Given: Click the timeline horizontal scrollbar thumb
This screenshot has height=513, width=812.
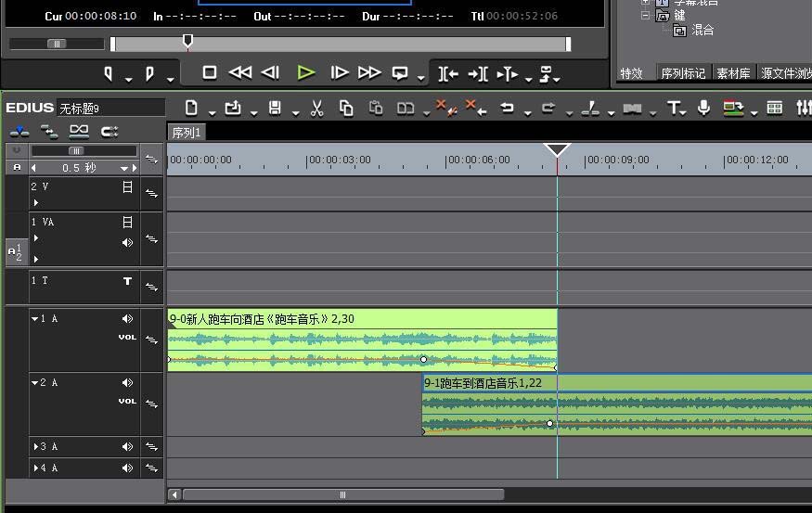Looking at the screenshot, I should (x=343, y=494).
